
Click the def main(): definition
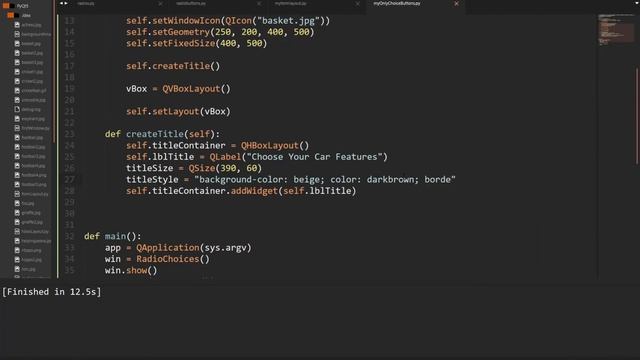(113, 236)
